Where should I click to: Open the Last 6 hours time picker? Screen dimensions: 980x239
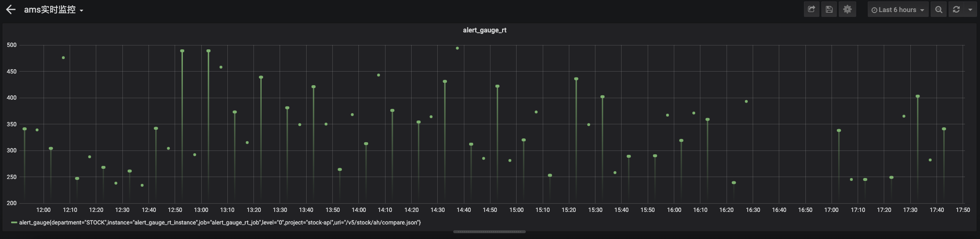898,10
